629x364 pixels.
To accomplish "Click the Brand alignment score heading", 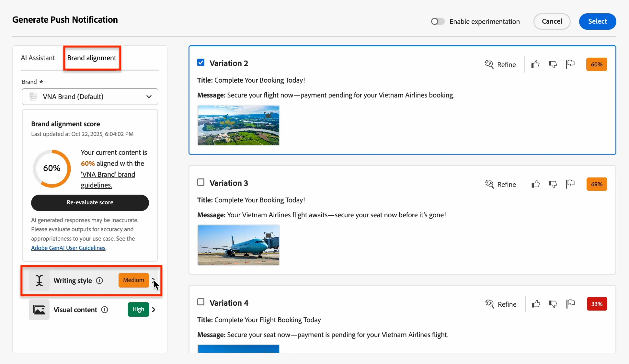I will tap(65, 124).
